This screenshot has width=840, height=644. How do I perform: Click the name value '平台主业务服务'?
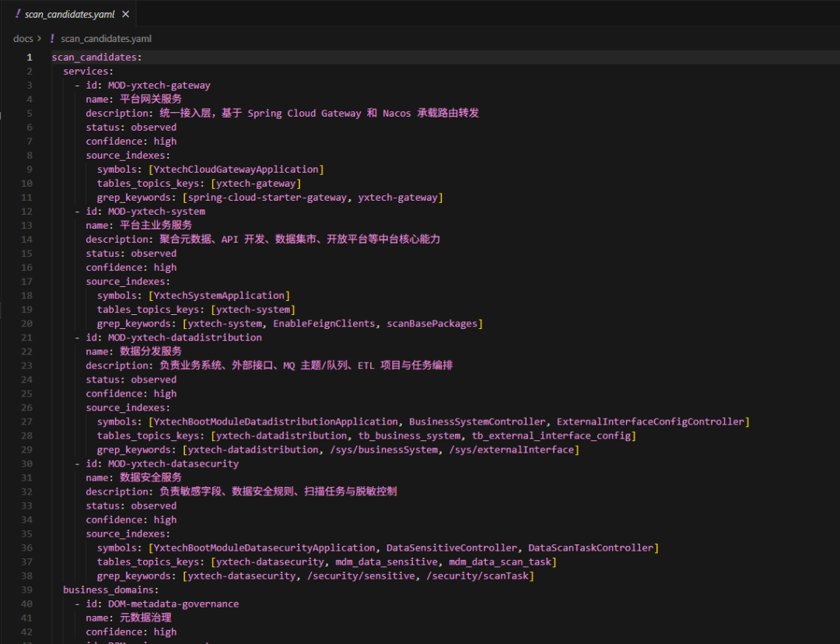[156, 226]
